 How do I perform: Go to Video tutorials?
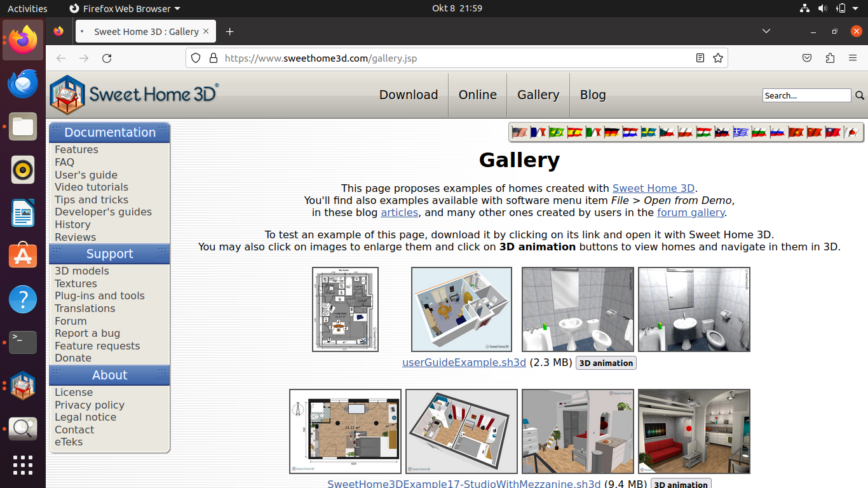(x=92, y=187)
